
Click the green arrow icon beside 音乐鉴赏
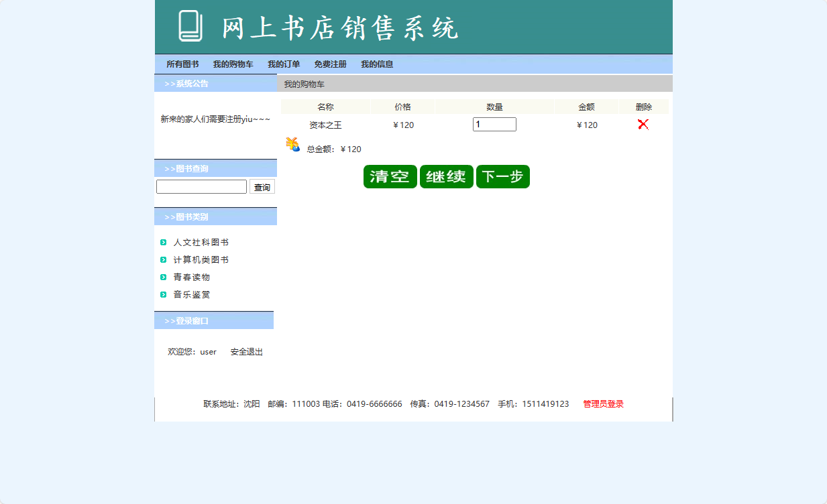tap(162, 294)
